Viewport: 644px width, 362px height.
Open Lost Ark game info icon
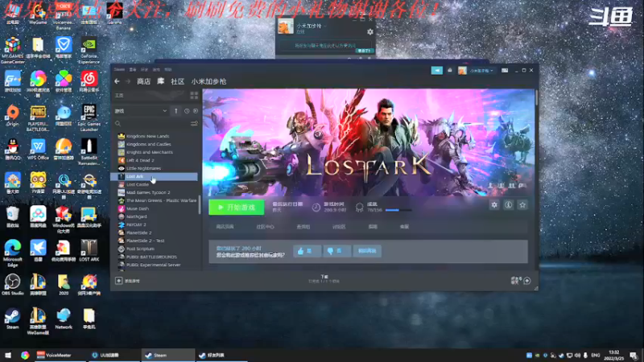click(x=509, y=205)
